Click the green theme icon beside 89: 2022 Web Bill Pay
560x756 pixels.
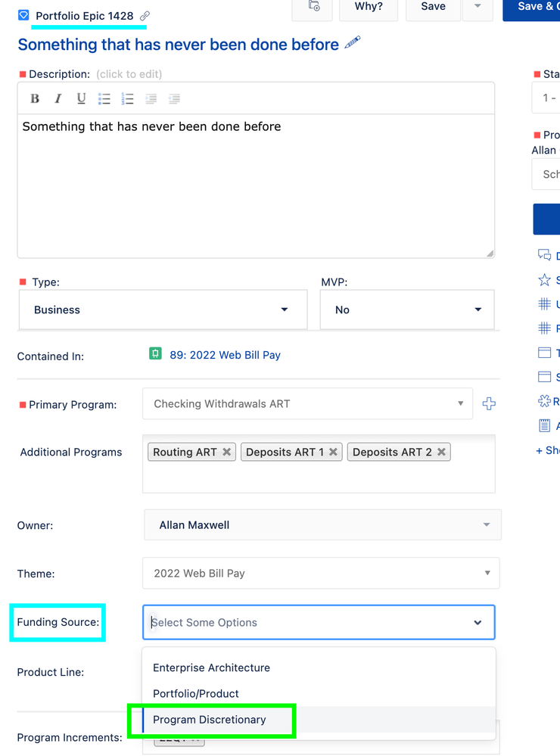155,354
